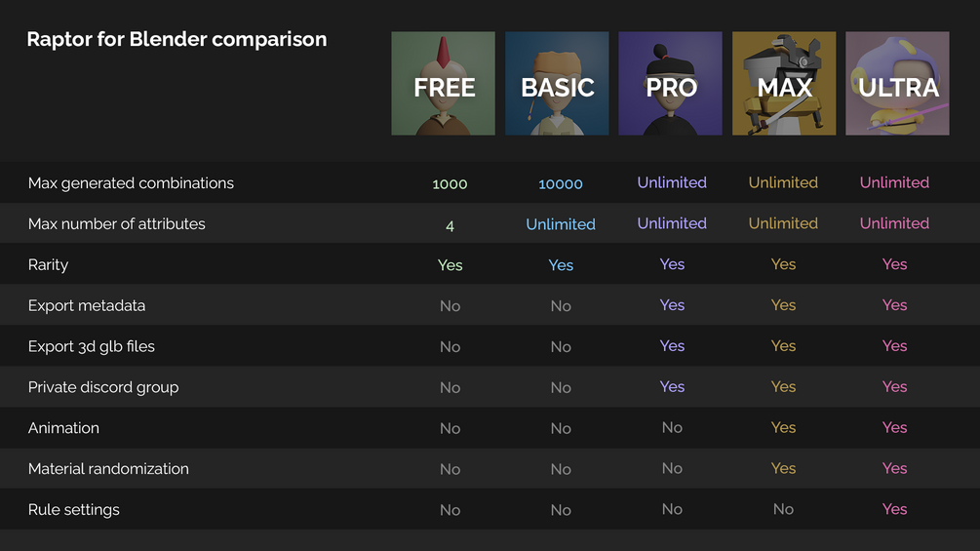Click the 'Private discord group' label
980x551 pixels.
coord(103,387)
